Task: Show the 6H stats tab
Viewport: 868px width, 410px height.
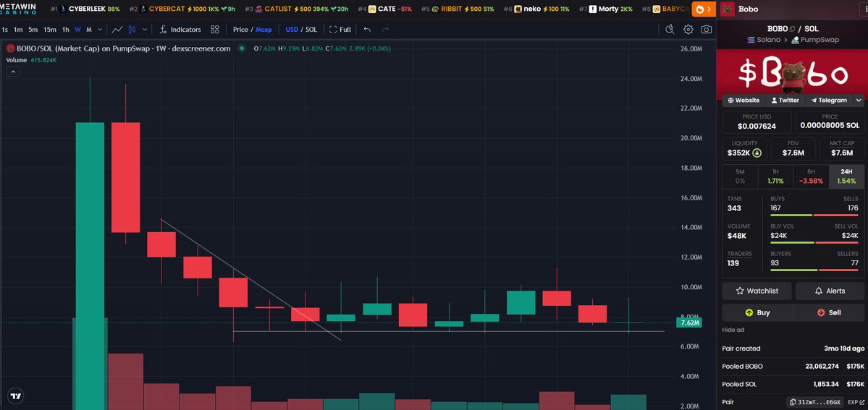Action: [811, 176]
